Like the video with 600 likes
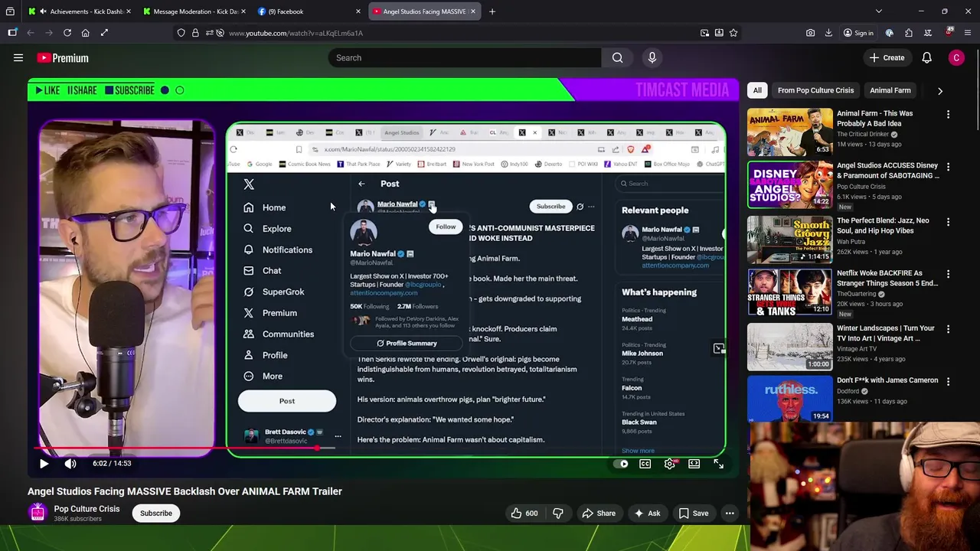The height and width of the screenshot is (551, 980). pos(524,514)
